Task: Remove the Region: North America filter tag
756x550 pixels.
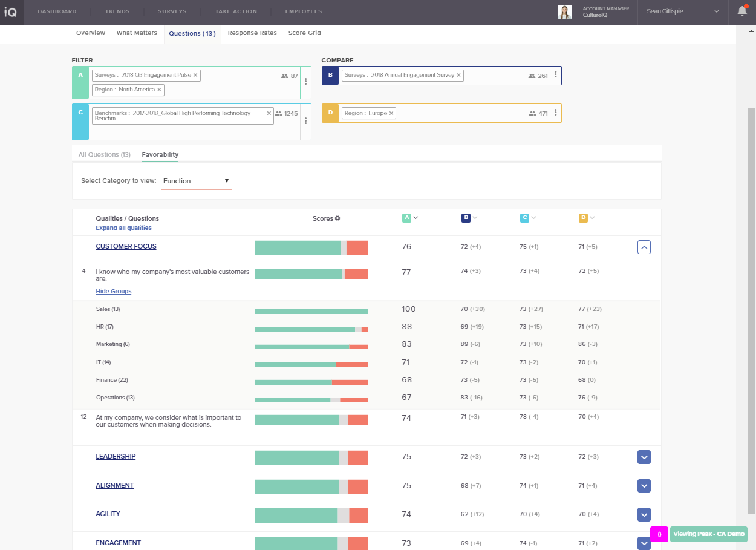Action: [159, 90]
